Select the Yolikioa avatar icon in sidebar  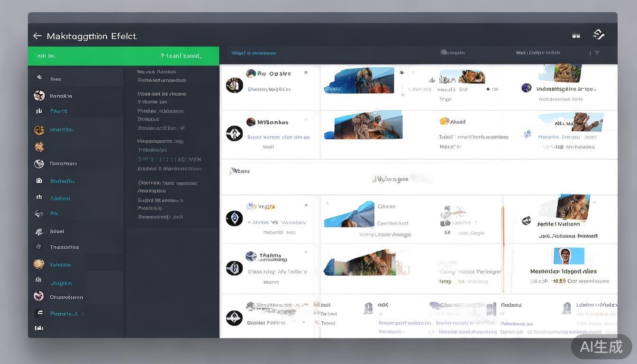(x=39, y=264)
